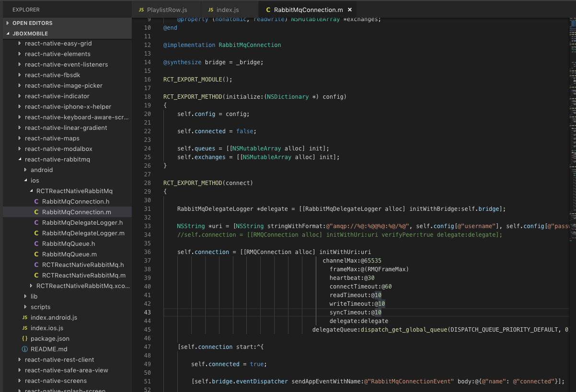
Task: Expand the react-native-maps folder
Action: (20, 138)
